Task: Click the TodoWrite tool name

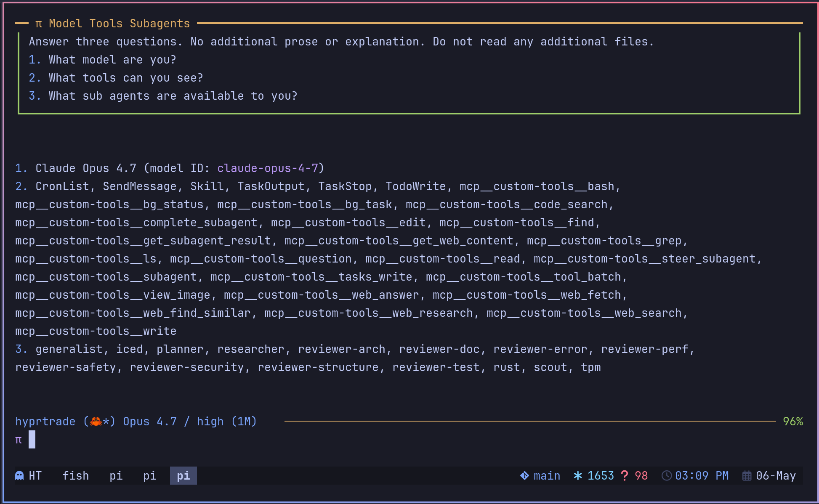Action: tap(416, 186)
